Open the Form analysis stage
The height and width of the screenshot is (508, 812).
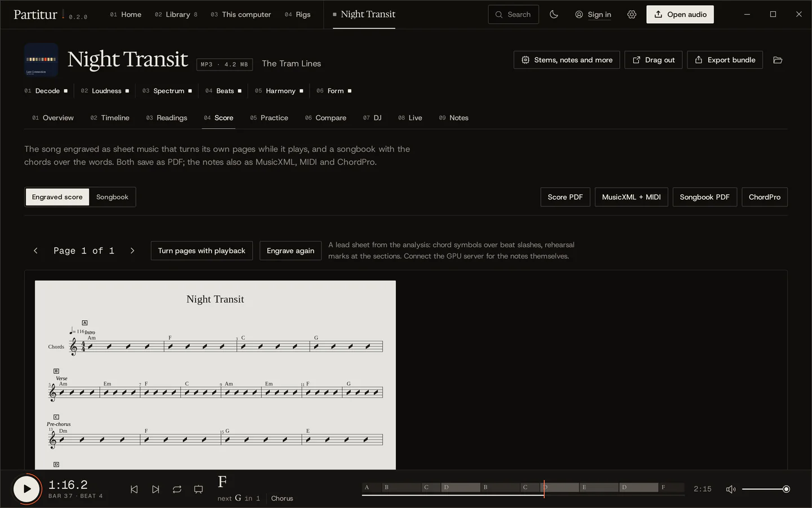pyautogui.click(x=334, y=91)
